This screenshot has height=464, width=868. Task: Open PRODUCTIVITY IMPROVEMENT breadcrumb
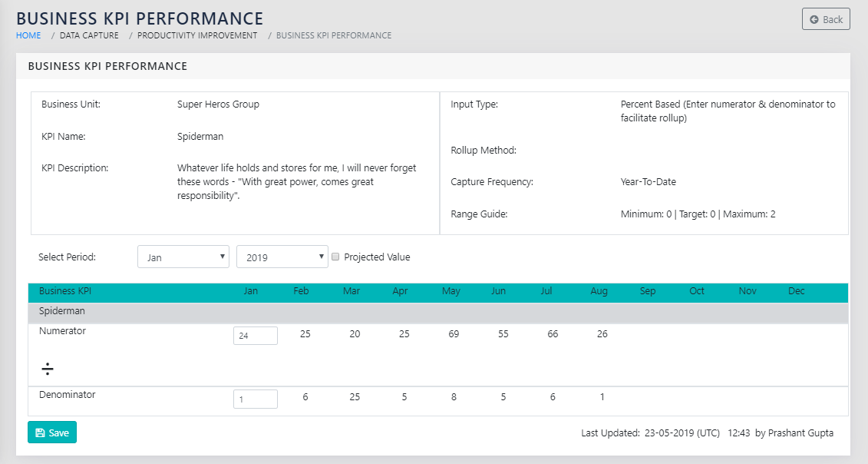[x=197, y=35]
